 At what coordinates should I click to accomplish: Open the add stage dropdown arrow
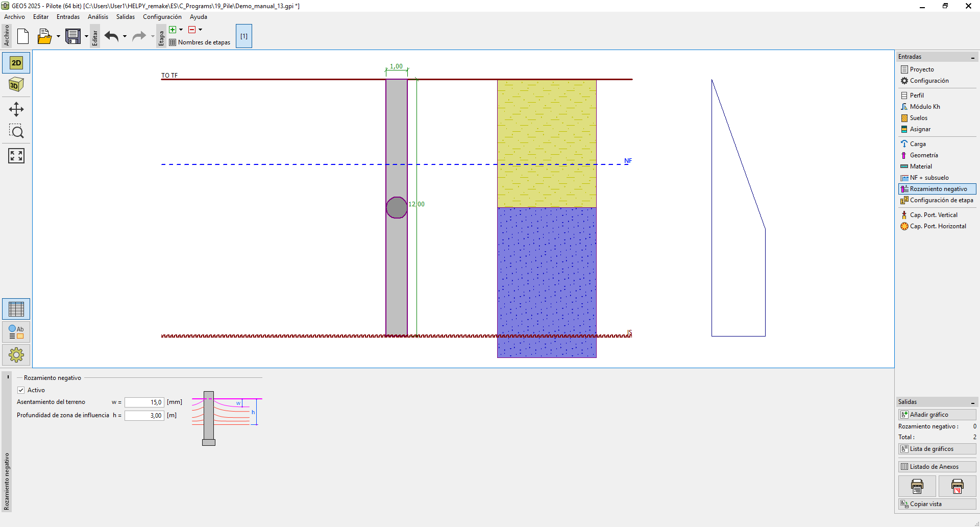click(x=181, y=30)
